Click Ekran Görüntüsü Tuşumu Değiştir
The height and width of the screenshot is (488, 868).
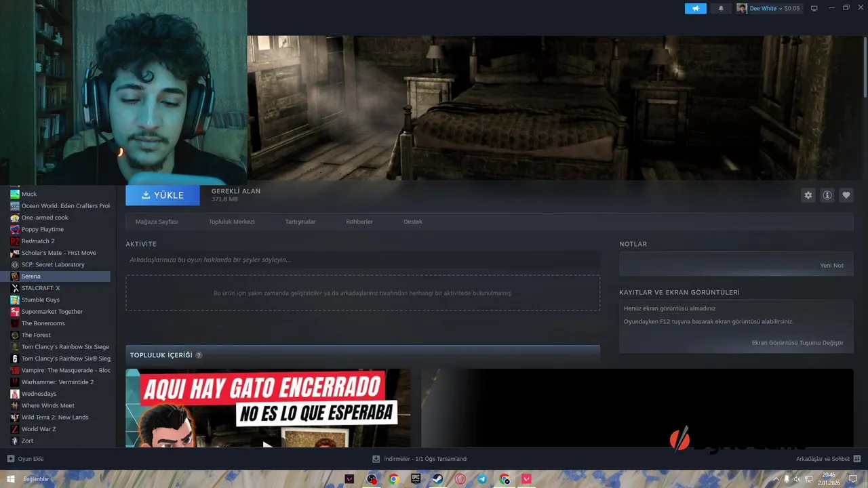pos(797,343)
